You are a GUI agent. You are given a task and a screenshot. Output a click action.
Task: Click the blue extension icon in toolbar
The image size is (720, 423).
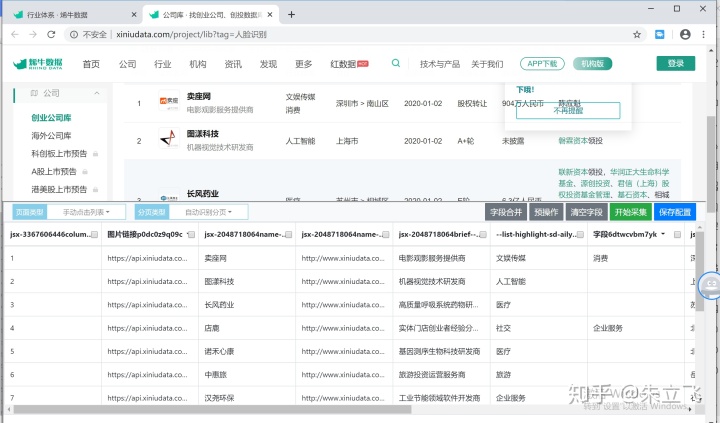[659, 34]
